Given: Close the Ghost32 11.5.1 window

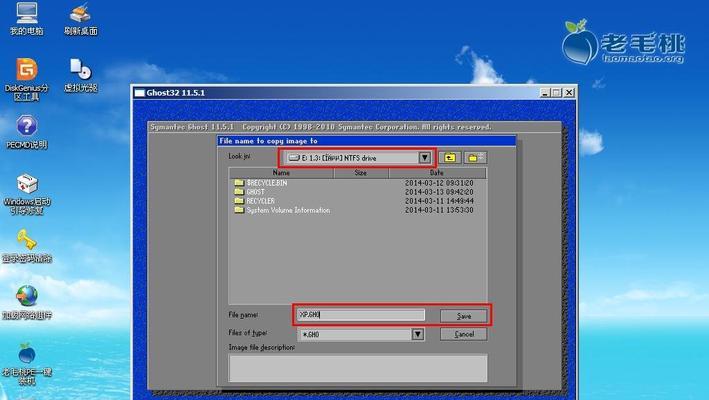Looking at the screenshot, I should (x=569, y=93).
